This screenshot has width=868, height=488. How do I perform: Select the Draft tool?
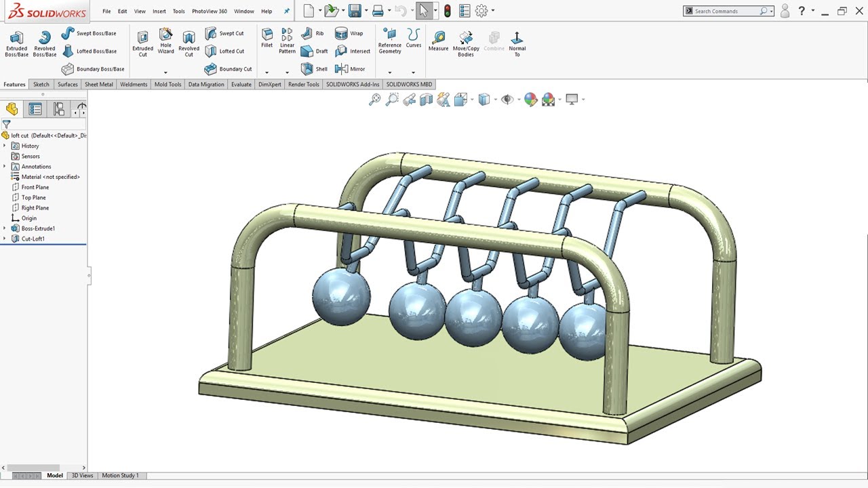[x=315, y=51]
